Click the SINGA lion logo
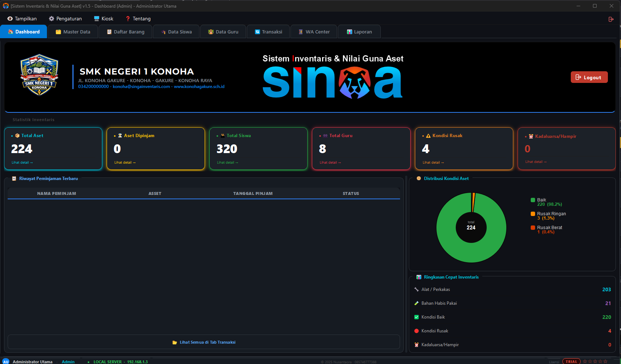The image size is (621, 364). point(355,83)
